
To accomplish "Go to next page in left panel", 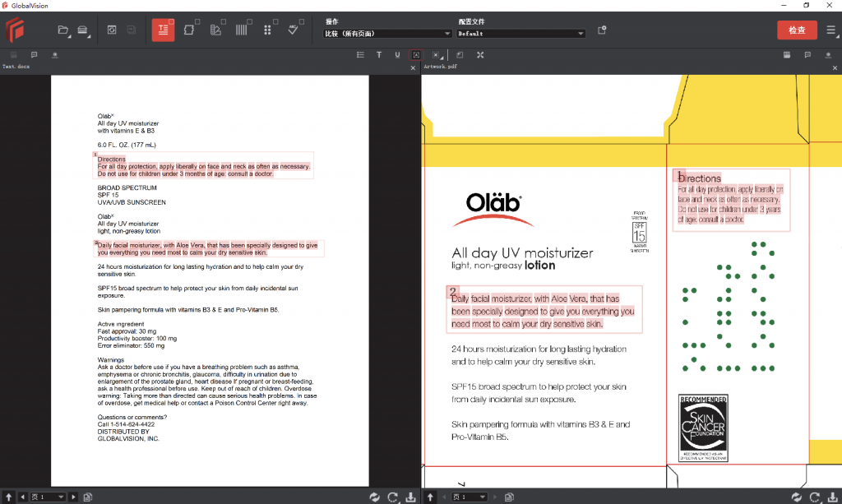I will click(x=73, y=497).
